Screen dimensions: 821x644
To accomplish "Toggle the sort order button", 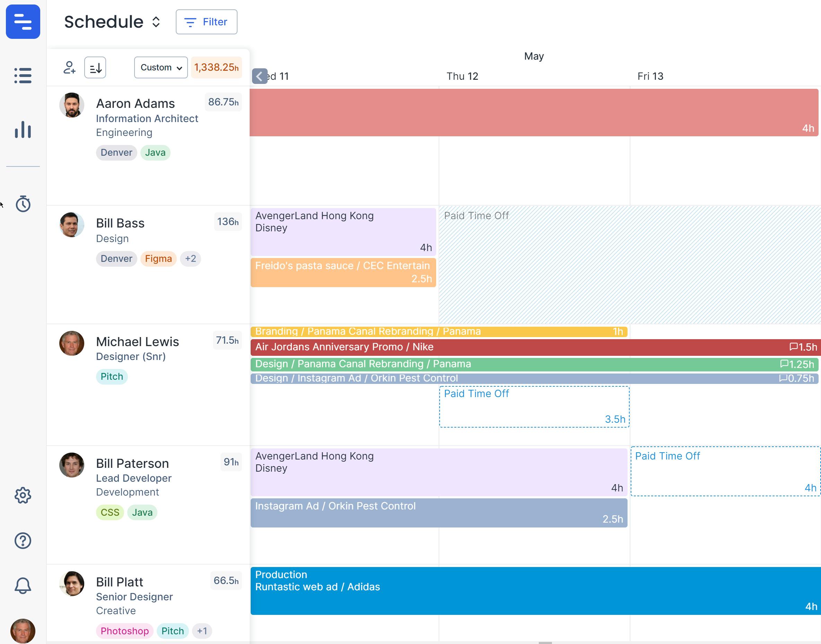I will pos(95,68).
